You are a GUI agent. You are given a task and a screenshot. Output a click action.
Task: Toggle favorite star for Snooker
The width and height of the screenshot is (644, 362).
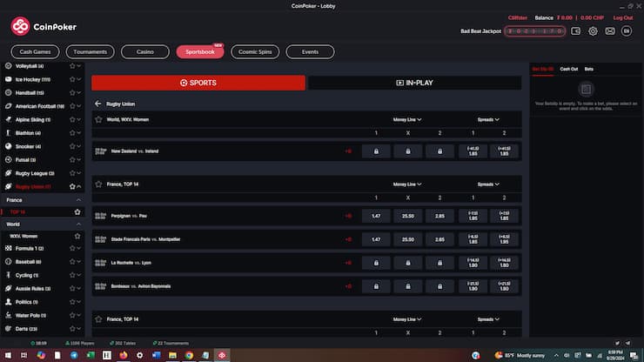72,146
